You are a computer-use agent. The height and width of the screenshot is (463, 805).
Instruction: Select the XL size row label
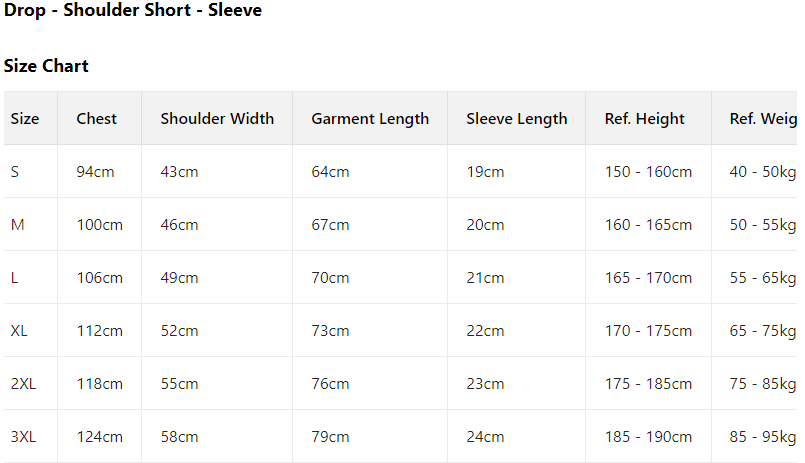[19, 330]
